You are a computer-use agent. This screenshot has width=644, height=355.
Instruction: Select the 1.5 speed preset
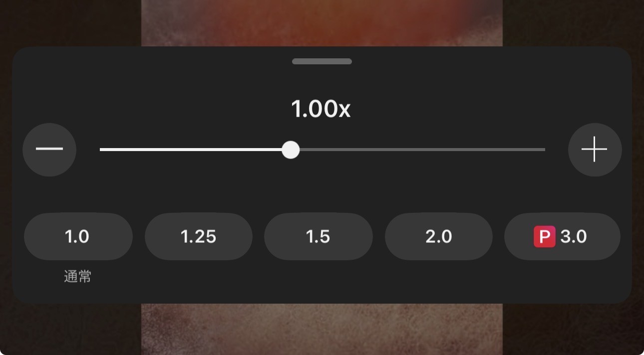(x=319, y=236)
